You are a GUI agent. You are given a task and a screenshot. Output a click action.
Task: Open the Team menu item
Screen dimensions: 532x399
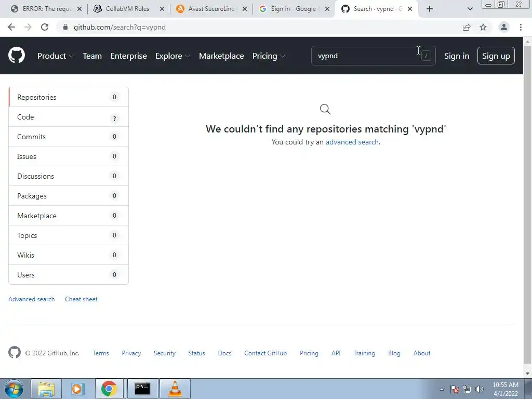tap(92, 56)
